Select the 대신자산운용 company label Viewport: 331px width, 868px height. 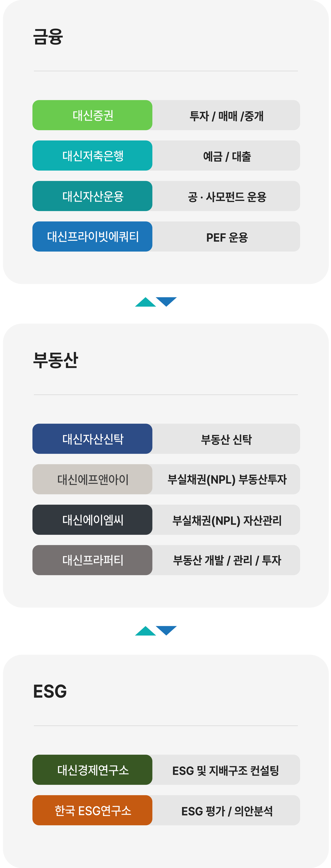pyautogui.click(x=93, y=196)
